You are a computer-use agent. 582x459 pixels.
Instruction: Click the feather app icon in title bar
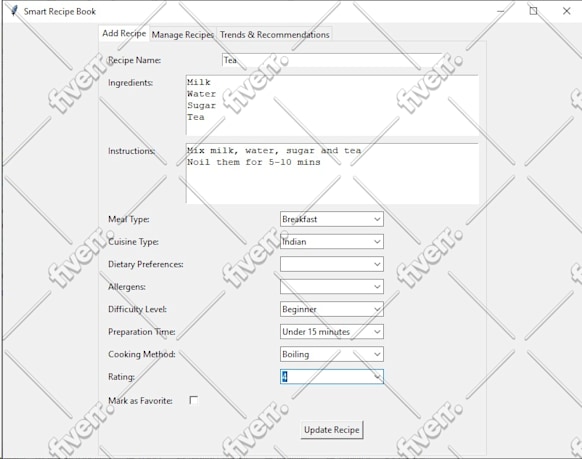click(x=14, y=11)
